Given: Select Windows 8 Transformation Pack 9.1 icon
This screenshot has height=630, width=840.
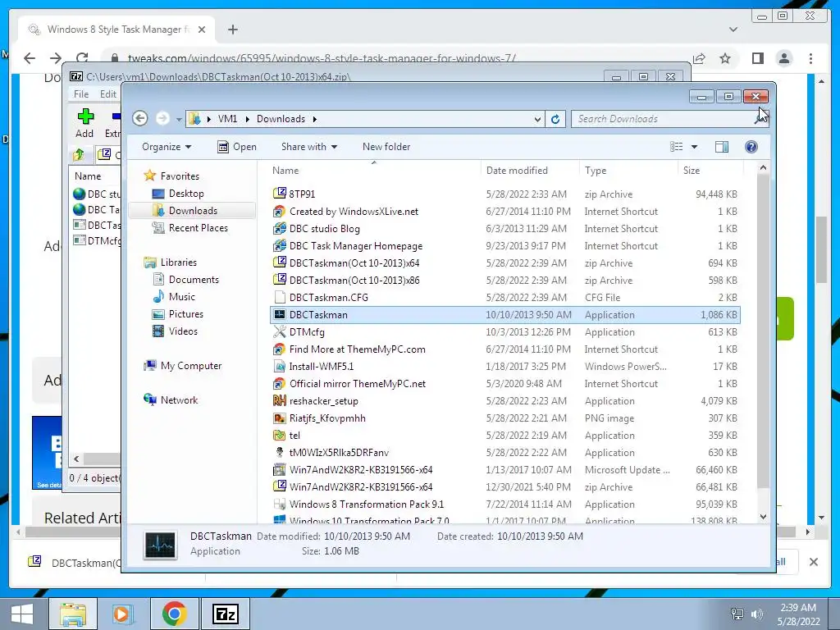Looking at the screenshot, I should 279,504.
